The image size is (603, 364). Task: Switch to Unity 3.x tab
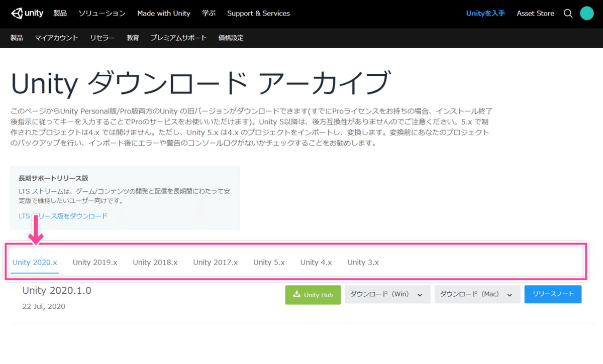point(363,262)
